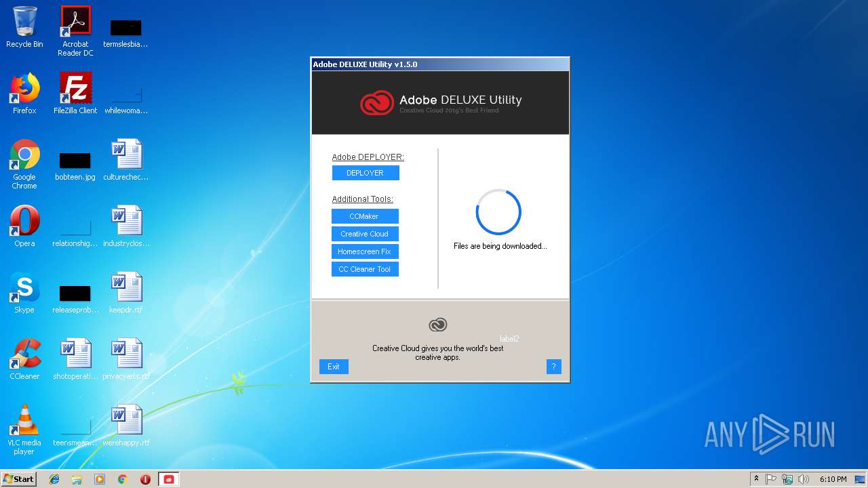The height and width of the screenshot is (488, 868).
Task: Open Opera from the taskbar
Action: [x=145, y=479]
